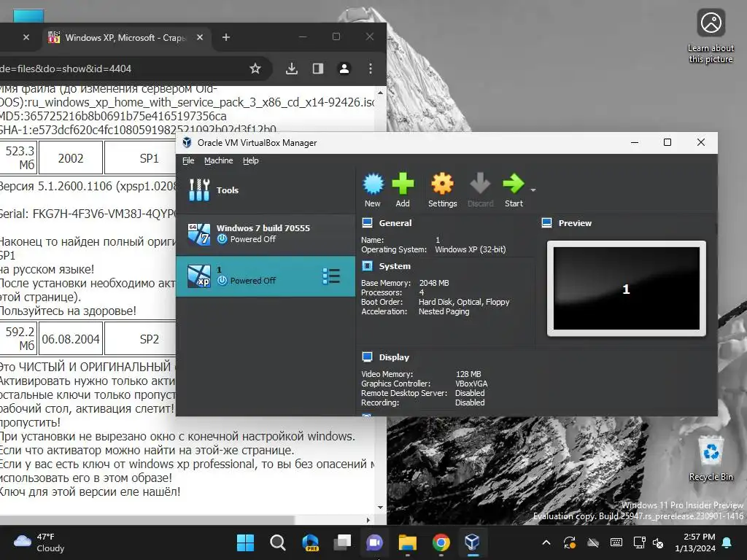Open browser downloads icon
747x560 pixels.
coord(292,69)
